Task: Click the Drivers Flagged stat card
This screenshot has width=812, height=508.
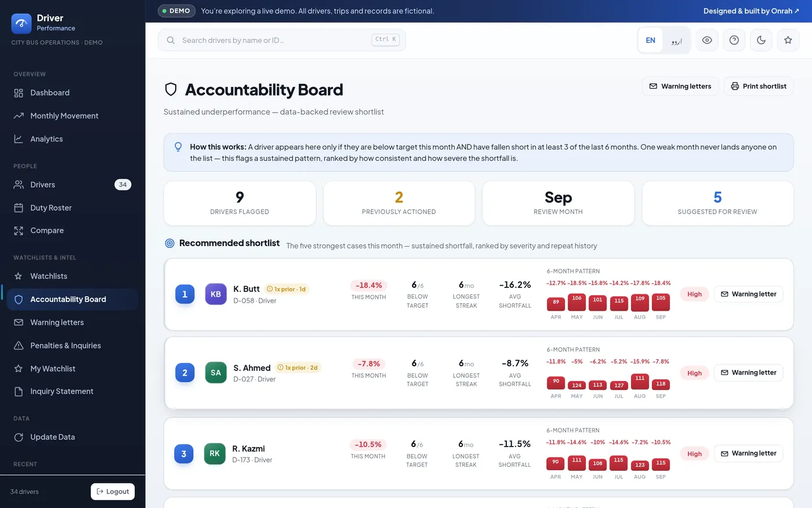Action: (x=240, y=203)
